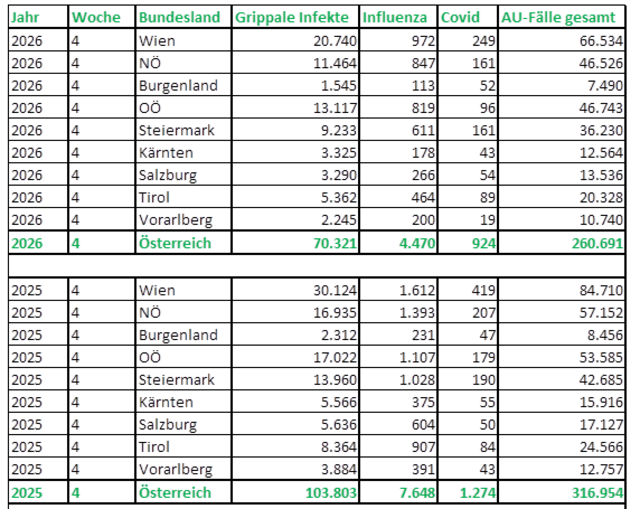Select Steiermark Influenza cell 1.028
This screenshot has height=509, width=640.
coord(414,381)
